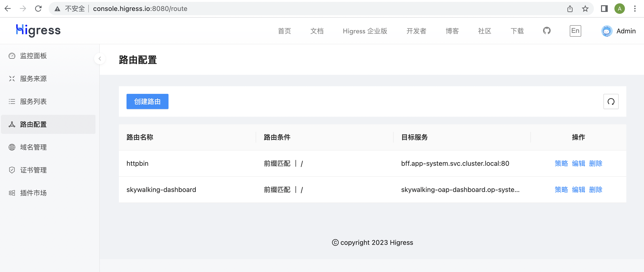Click 编辑 for the skywalking-dashboard route
Screen dimensions: 644x272
coord(578,190)
